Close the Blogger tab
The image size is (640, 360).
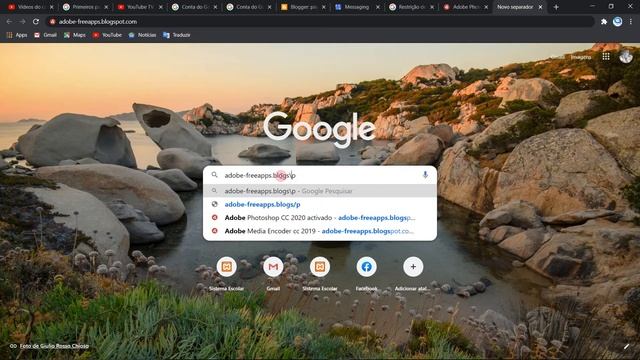coord(324,7)
